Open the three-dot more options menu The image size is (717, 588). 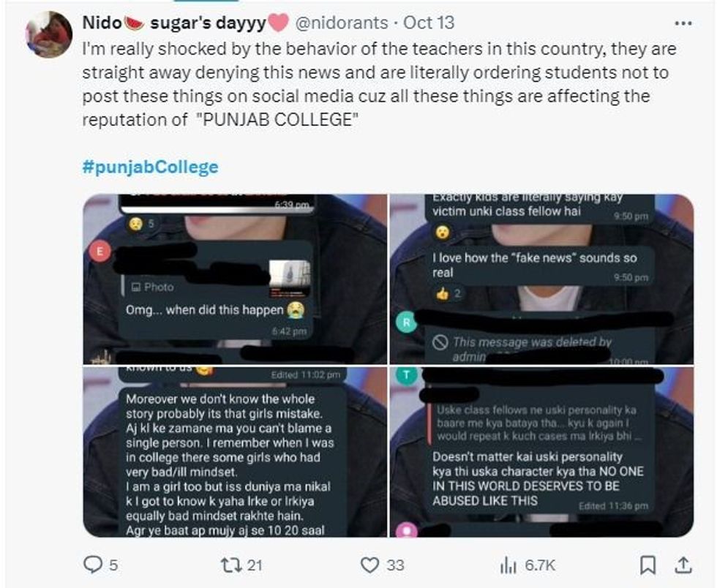[x=683, y=23]
